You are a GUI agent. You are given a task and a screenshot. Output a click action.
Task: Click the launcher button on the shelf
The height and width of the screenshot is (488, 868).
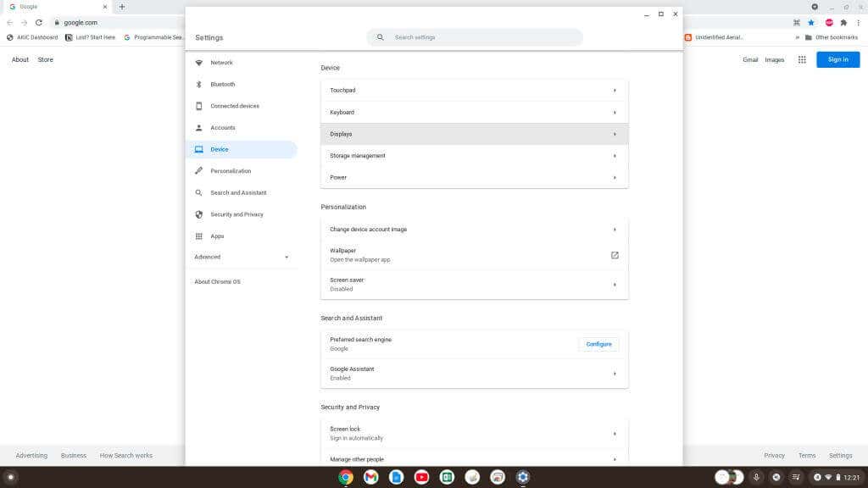[x=10, y=477]
